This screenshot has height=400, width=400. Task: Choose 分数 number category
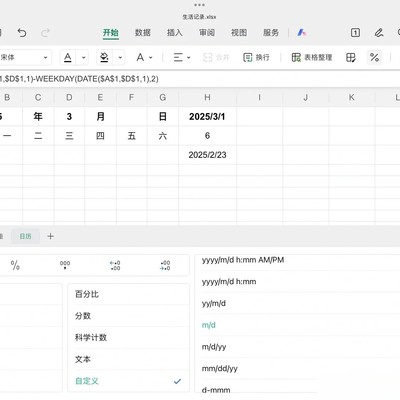click(129, 316)
